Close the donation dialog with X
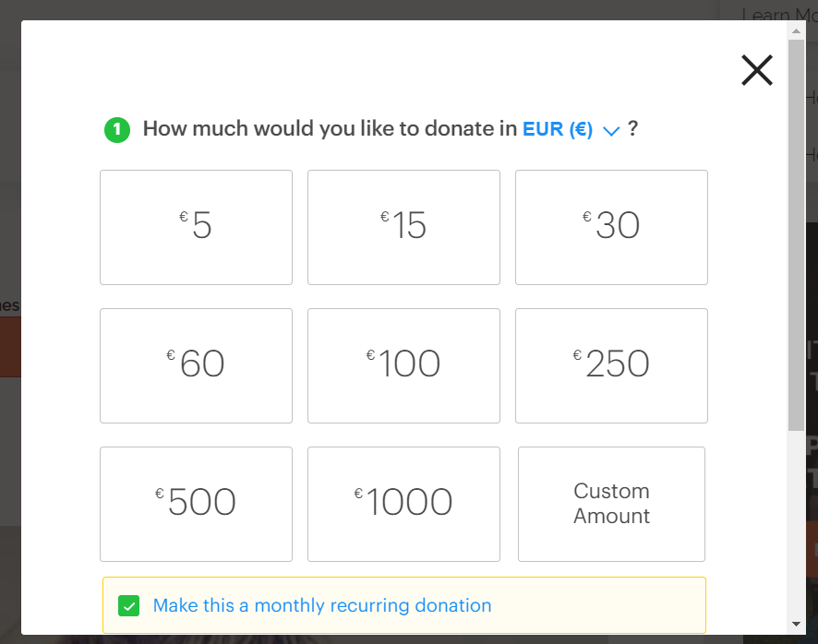The image size is (818, 644). [x=756, y=70]
